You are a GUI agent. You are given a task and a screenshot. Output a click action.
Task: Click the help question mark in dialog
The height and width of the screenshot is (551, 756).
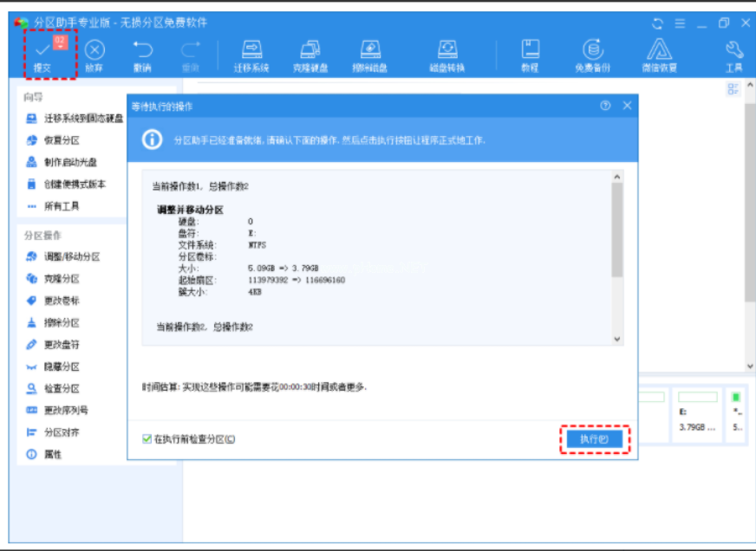click(x=605, y=106)
